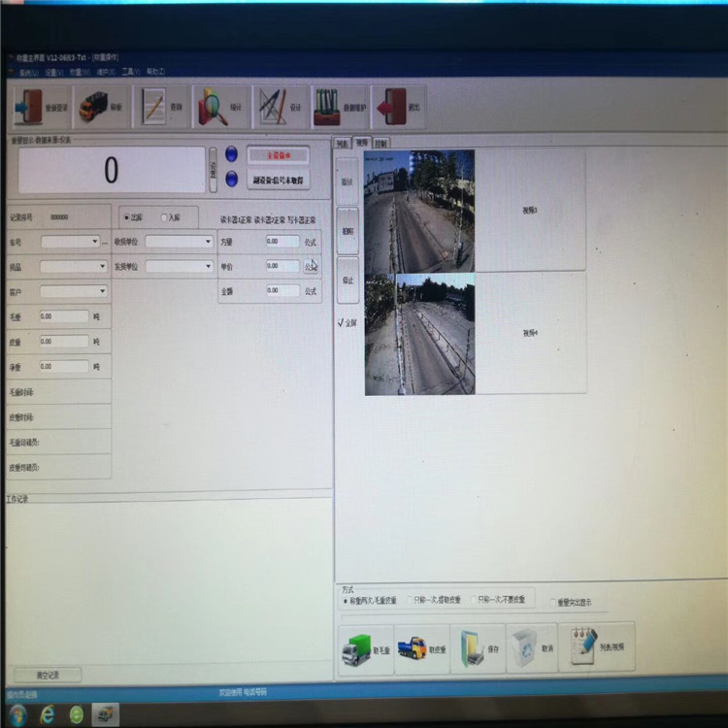This screenshot has width=728, height=728.
Task: Open the 工具 menu
Action: tap(131, 72)
